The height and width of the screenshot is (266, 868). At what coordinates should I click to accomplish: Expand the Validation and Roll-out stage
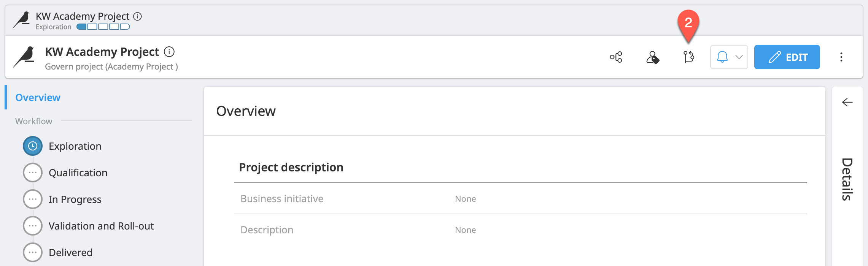[x=32, y=225]
